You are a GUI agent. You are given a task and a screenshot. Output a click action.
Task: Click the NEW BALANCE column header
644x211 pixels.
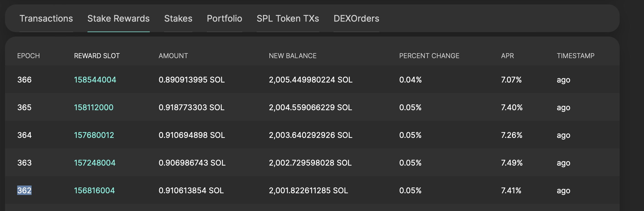pyautogui.click(x=293, y=56)
